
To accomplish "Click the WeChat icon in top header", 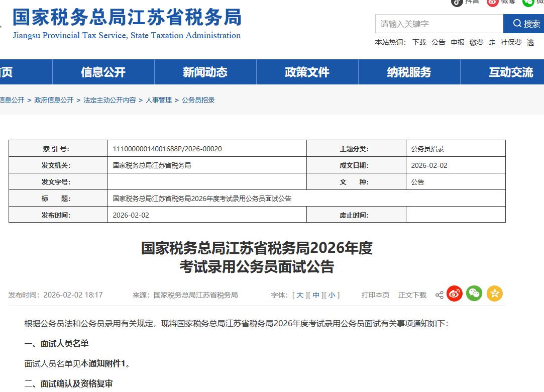I will (528, 2).
